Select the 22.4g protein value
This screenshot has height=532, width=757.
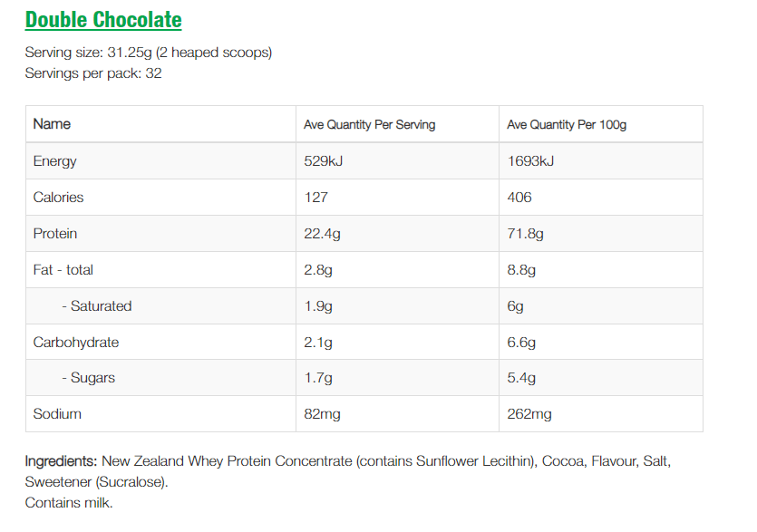322,234
